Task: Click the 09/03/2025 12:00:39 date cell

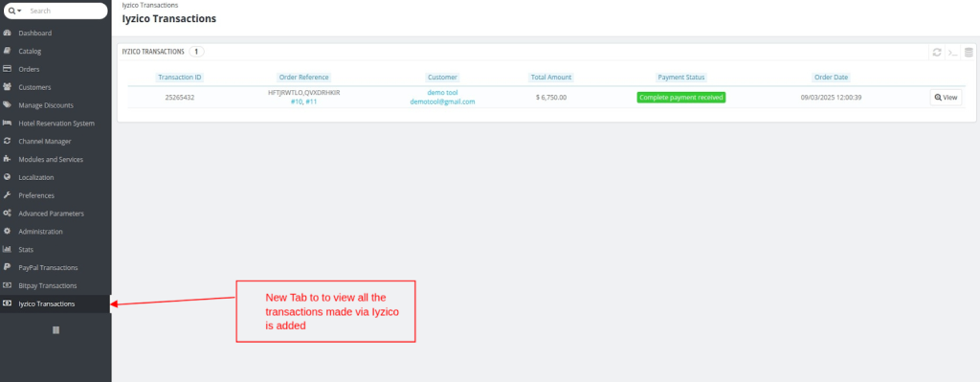Action: coord(832,98)
